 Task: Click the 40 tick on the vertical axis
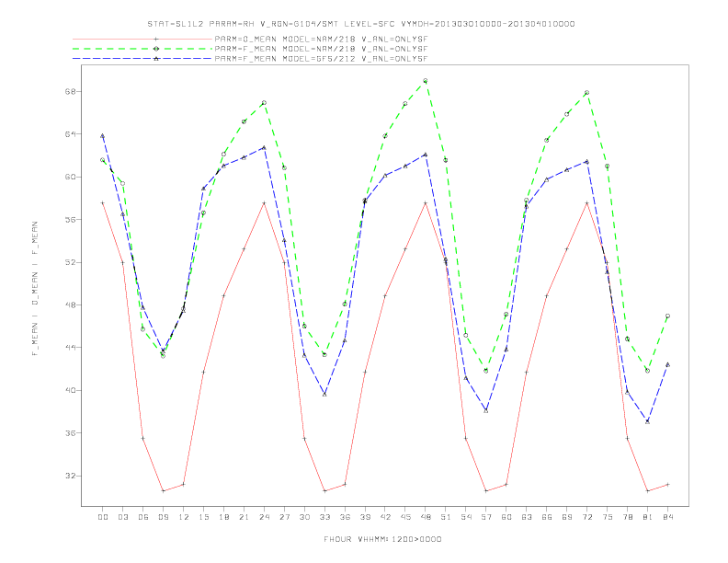coord(71,390)
